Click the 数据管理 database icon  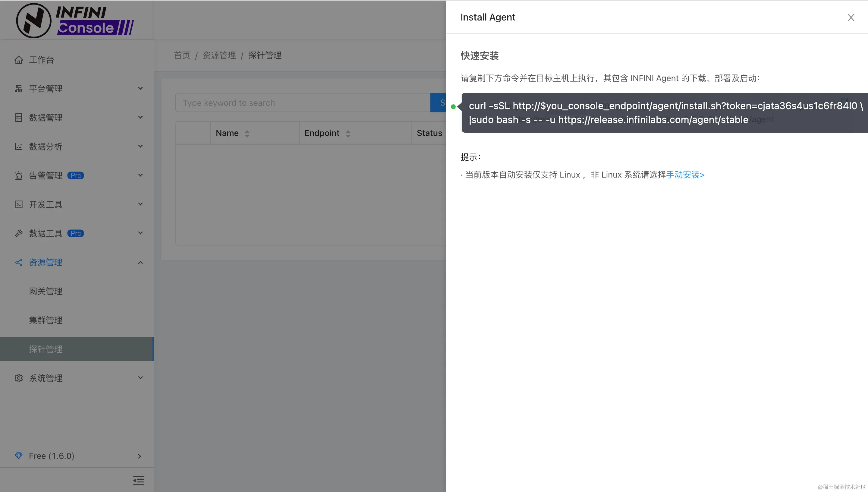coord(19,118)
